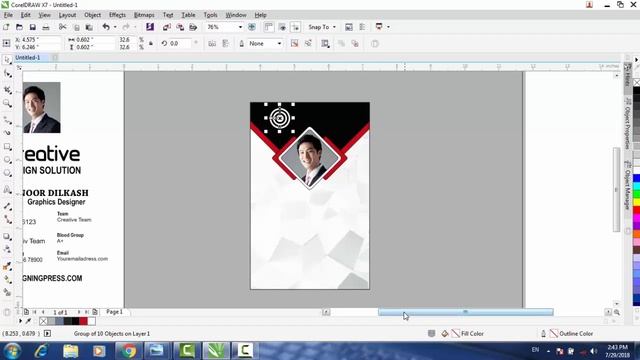640x360 pixels.
Task: Open the Layout menu
Action: tap(67, 15)
